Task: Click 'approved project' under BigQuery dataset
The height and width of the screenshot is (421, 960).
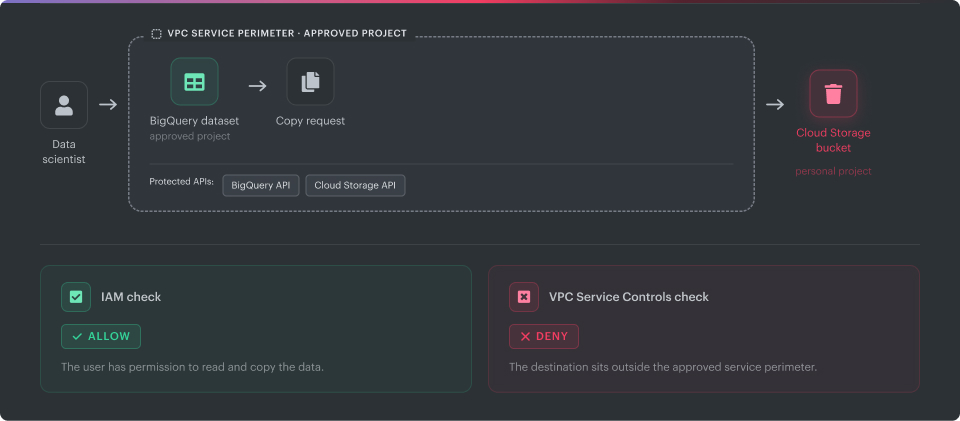Action: click(190, 136)
